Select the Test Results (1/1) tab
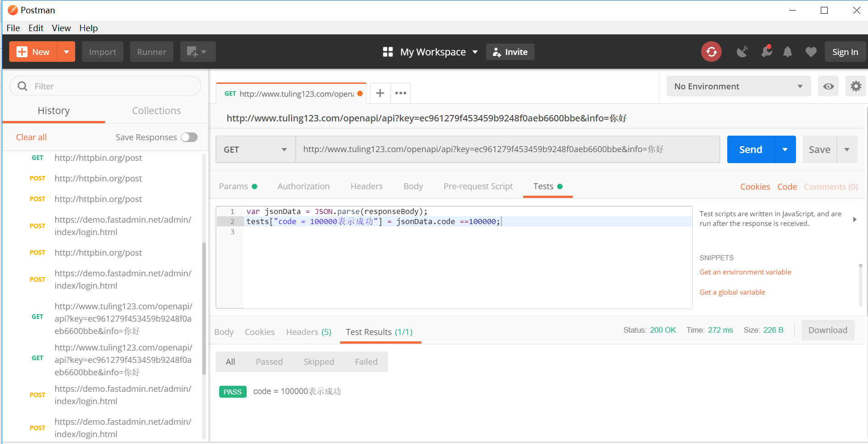Image resolution: width=868 pixels, height=444 pixels. 379,332
